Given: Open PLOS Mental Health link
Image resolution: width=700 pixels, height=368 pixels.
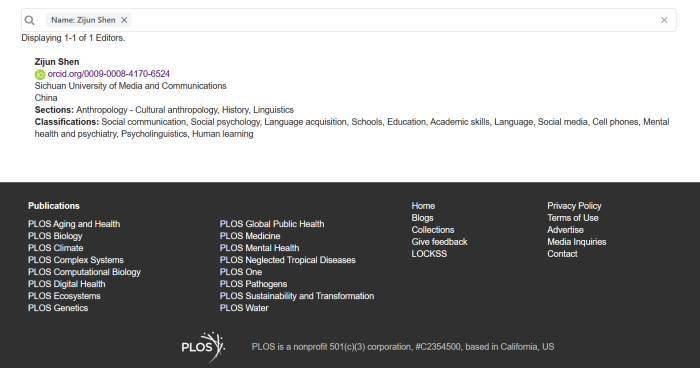Looking at the screenshot, I should (x=259, y=248).
